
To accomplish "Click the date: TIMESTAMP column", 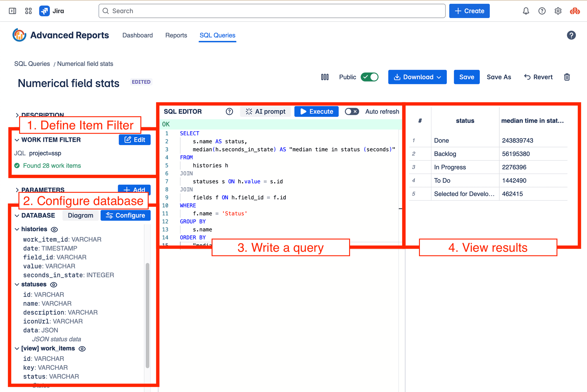I will point(50,248).
